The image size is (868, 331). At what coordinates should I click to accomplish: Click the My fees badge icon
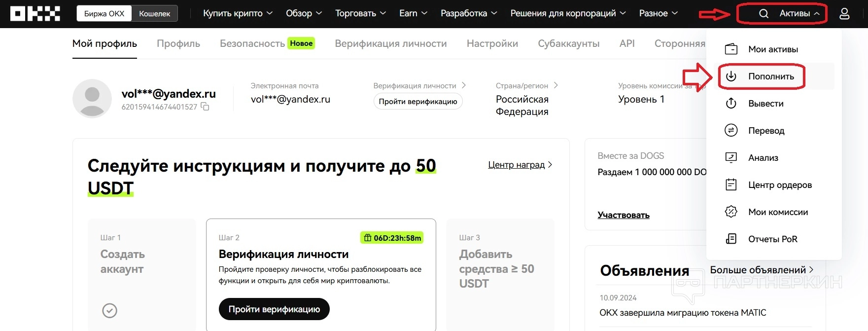coord(731,212)
